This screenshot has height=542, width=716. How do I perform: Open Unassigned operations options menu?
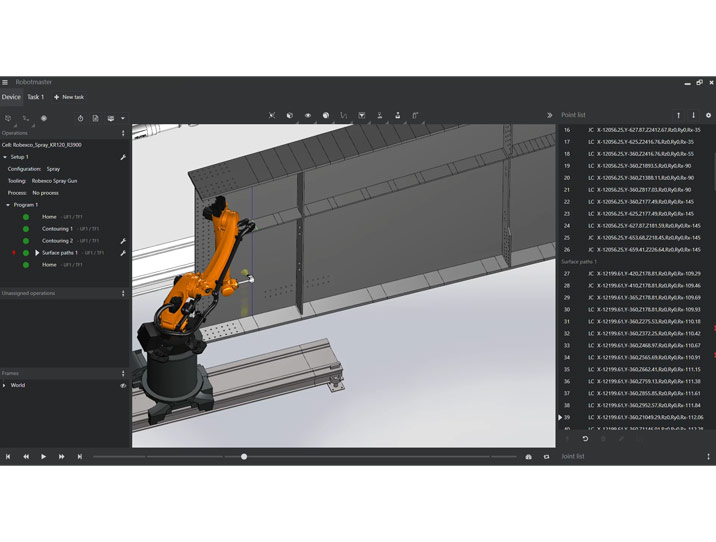pyautogui.click(x=123, y=293)
